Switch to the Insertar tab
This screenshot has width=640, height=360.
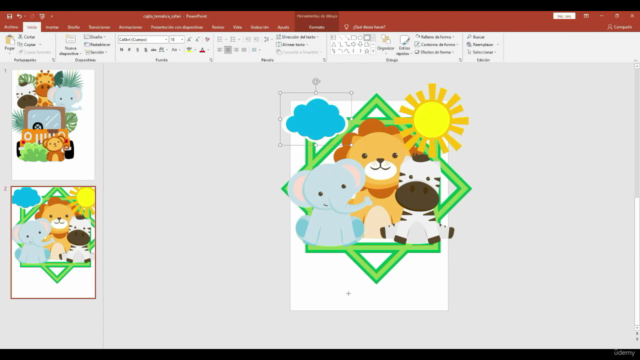52,27
